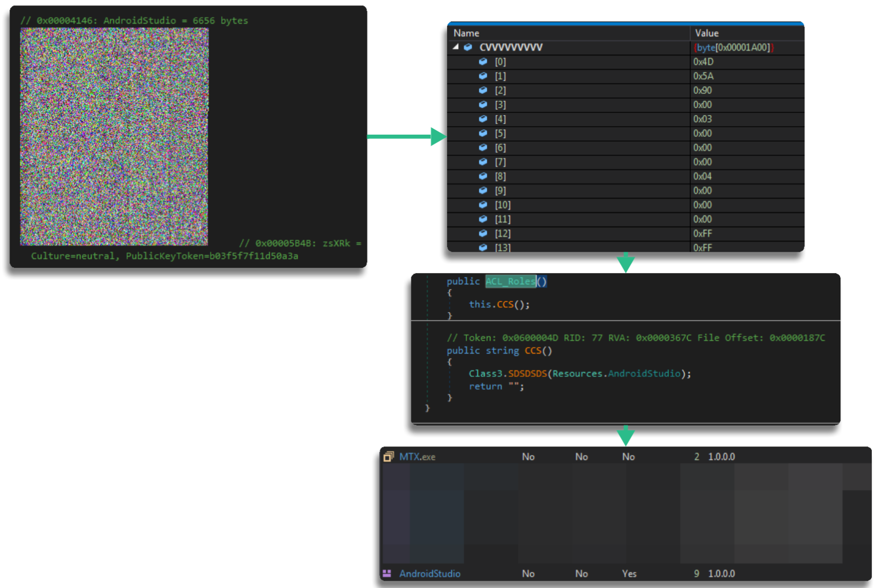Click the field icon beside index [4]
This screenshot has width=876, height=588.
[x=483, y=119]
